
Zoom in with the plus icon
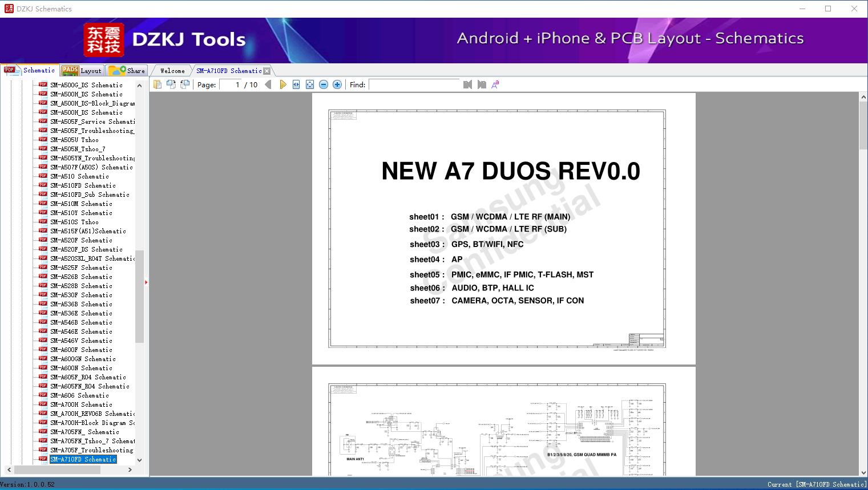pos(337,84)
